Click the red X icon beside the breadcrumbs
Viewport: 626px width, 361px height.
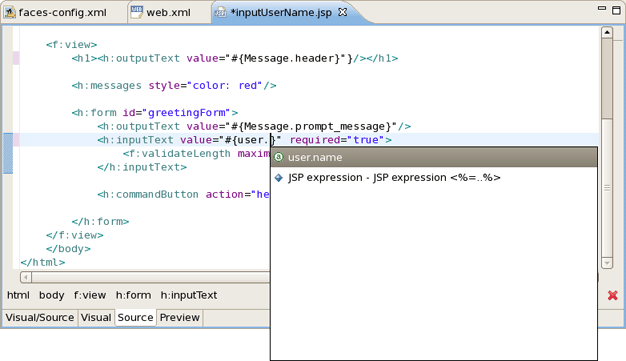(x=613, y=296)
